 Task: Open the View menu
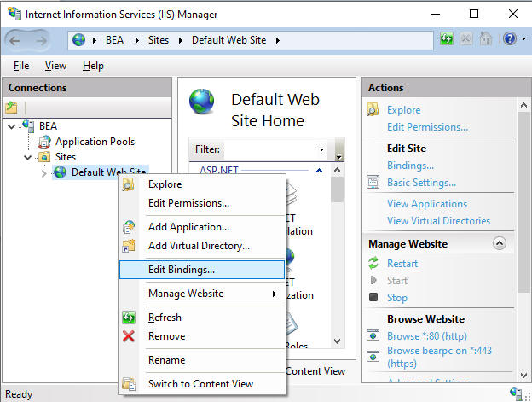pos(55,66)
